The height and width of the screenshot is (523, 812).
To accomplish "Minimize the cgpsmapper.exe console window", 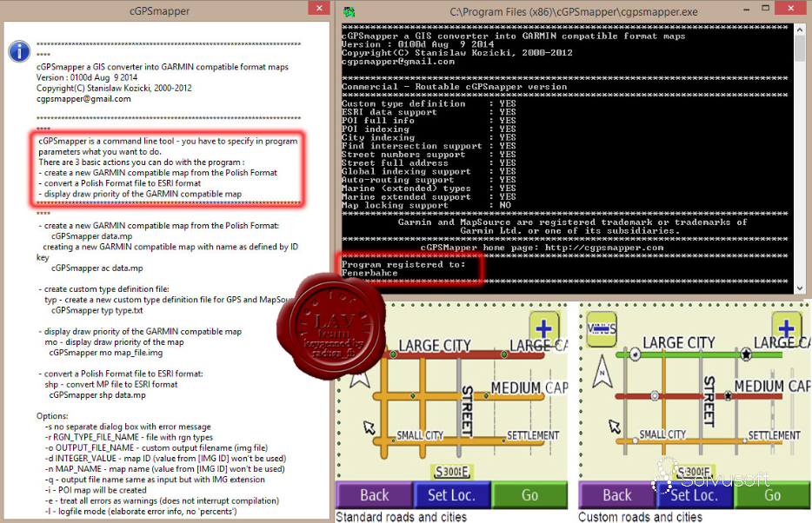I will click(746, 10).
